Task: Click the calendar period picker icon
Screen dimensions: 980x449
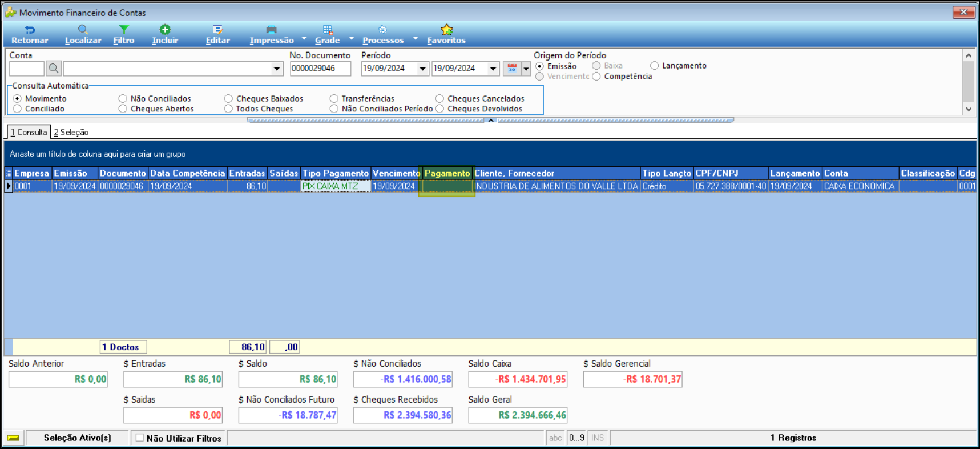Action: pyautogui.click(x=512, y=69)
